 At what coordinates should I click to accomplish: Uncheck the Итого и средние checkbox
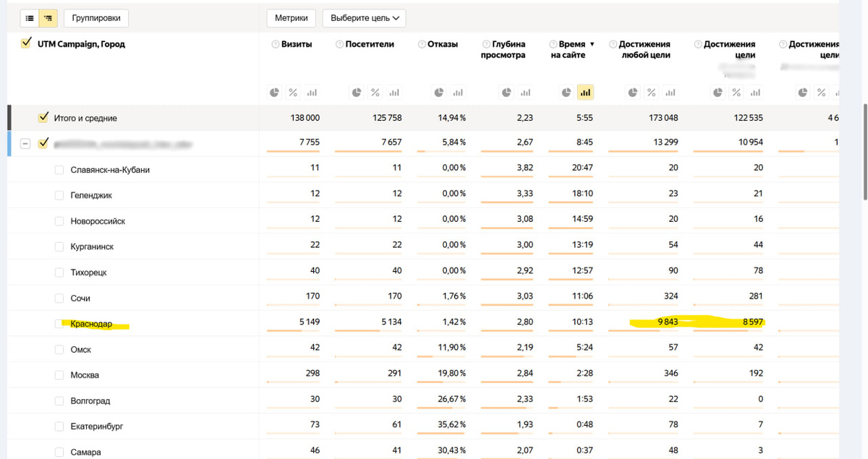[x=43, y=118]
